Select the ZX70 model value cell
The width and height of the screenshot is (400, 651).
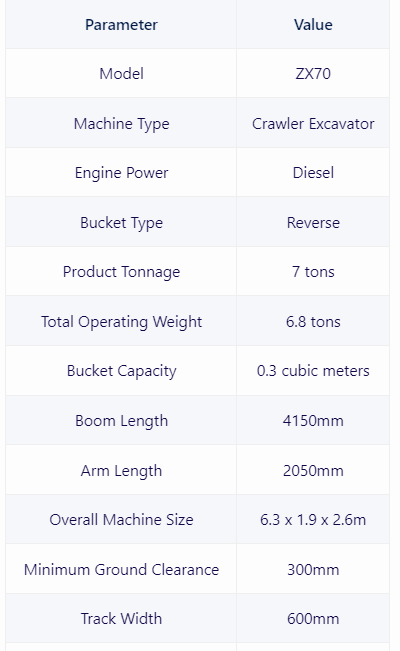click(313, 74)
